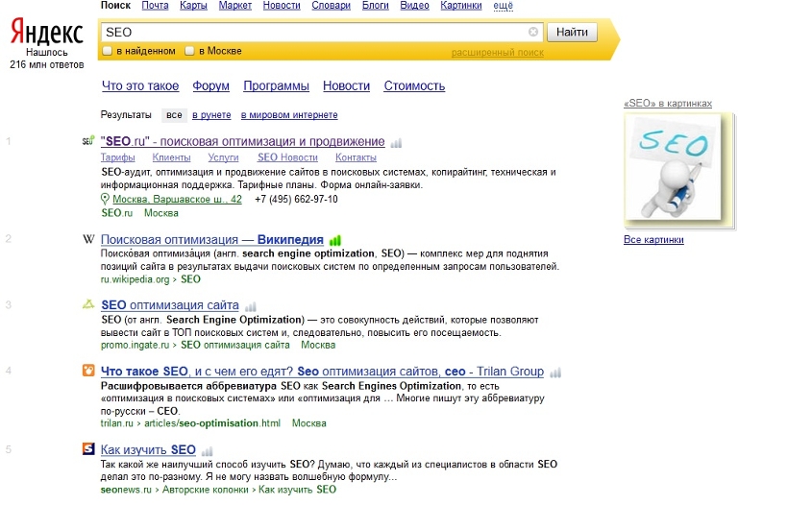Click the seonews.ru S favicon
The height and width of the screenshot is (505, 812).
pos(88,448)
